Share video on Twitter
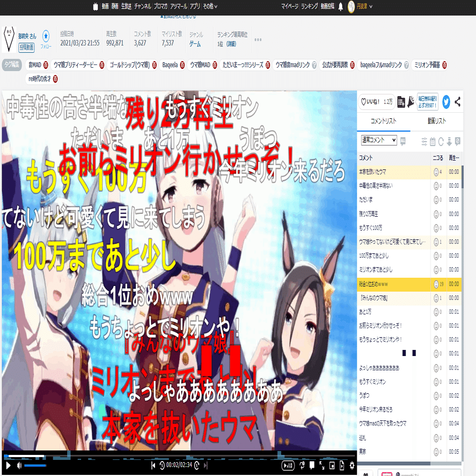The image size is (476, 476). pyautogui.click(x=446, y=102)
